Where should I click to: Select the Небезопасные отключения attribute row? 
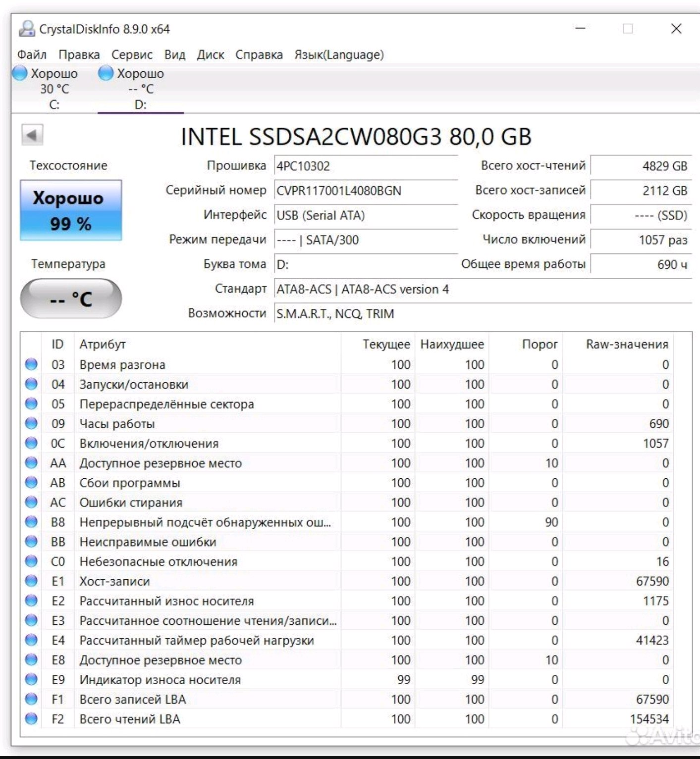(x=348, y=561)
